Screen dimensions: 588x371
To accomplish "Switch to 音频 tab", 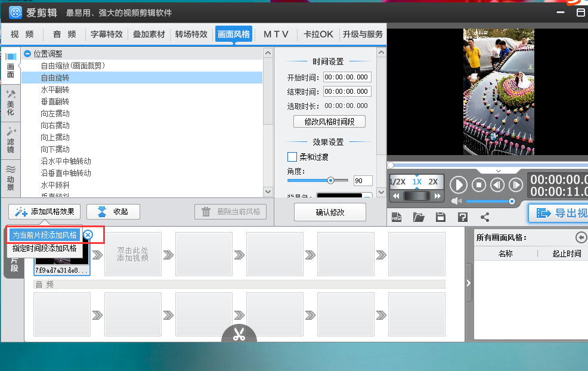I will [64, 34].
